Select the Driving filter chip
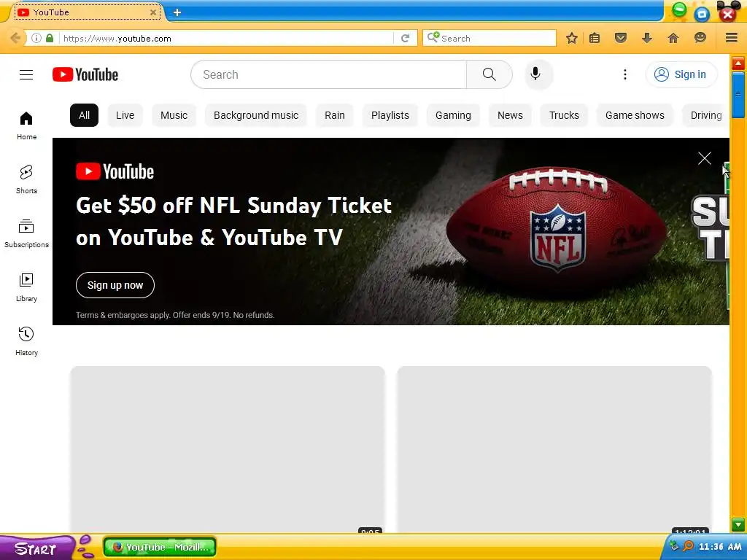 point(706,115)
